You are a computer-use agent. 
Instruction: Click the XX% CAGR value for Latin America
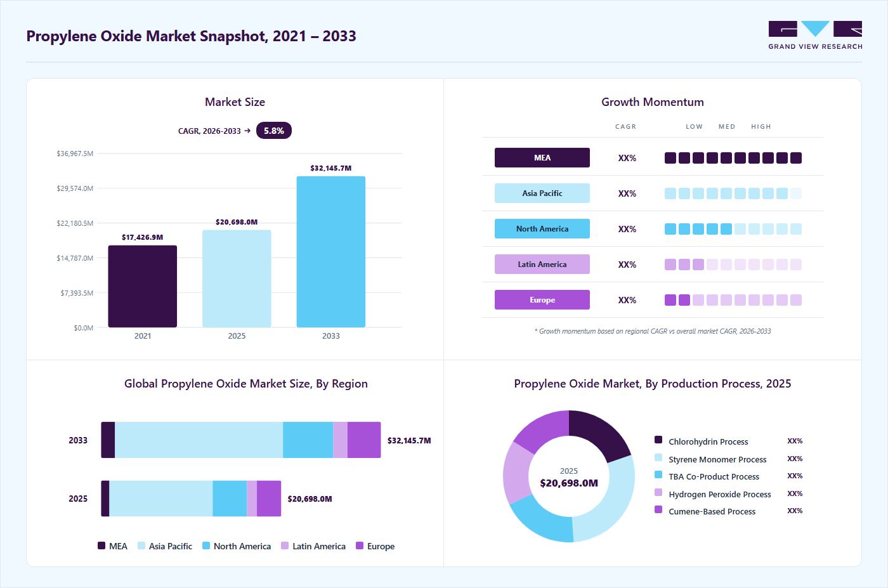tap(627, 265)
